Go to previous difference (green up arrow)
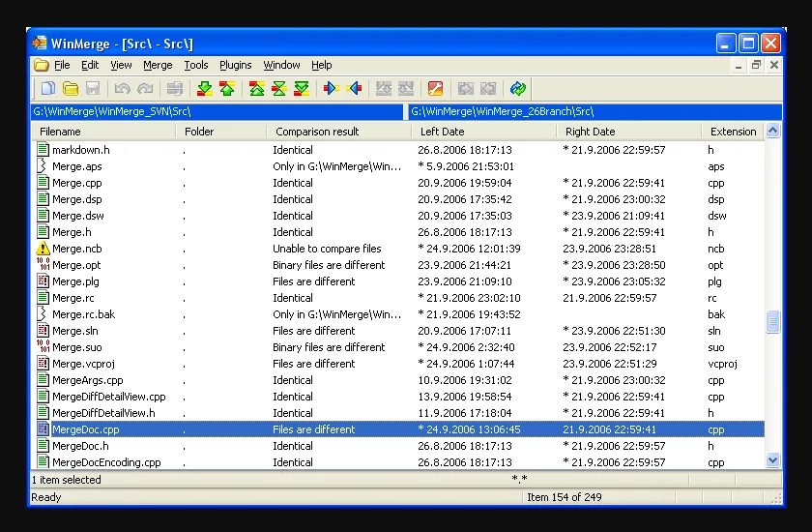 227,89
